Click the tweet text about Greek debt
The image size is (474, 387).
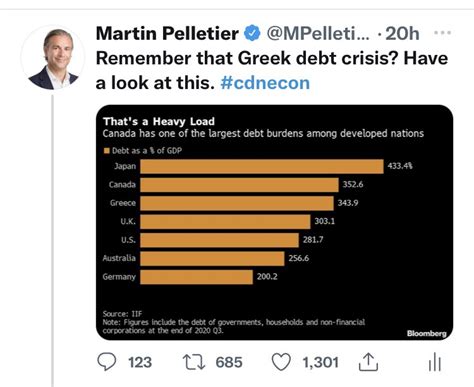point(272,70)
